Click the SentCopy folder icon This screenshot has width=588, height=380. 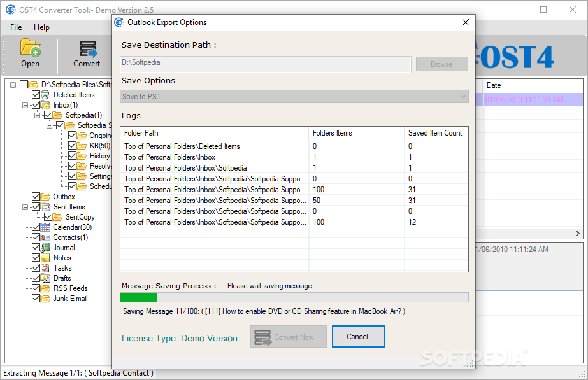click(57, 217)
